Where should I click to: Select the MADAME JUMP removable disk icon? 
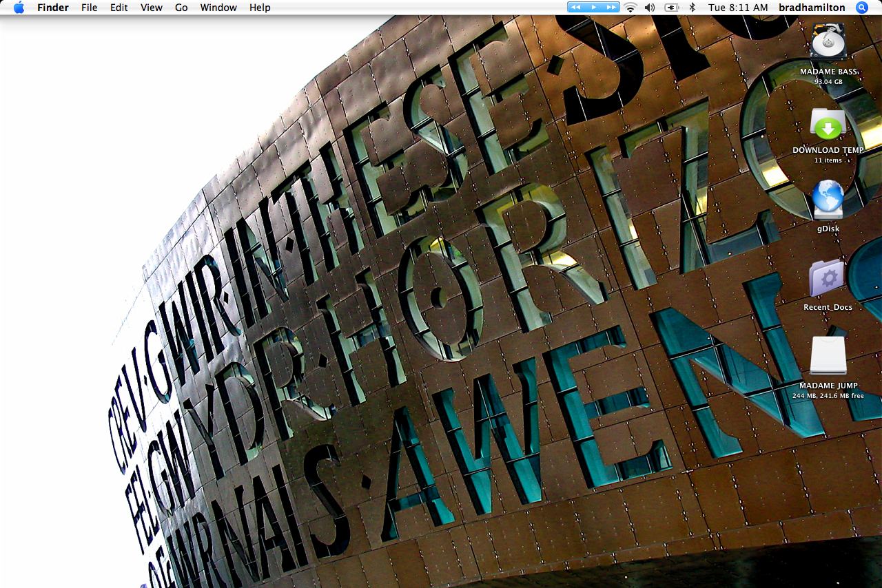click(828, 357)
